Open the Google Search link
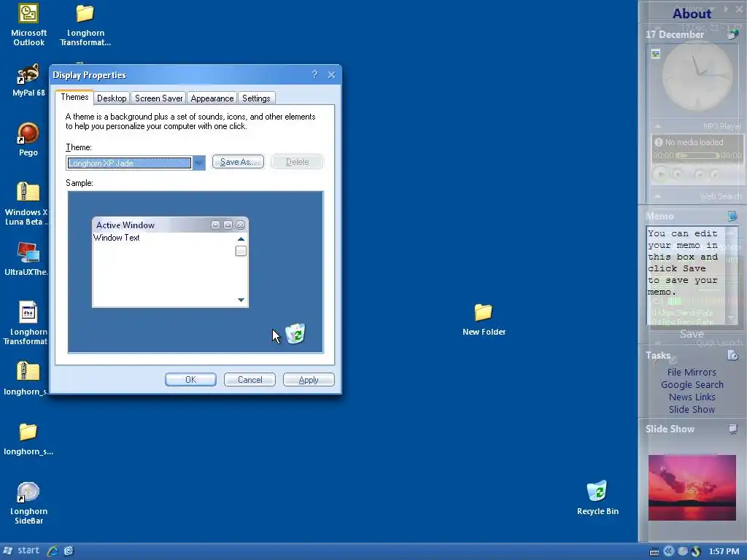 [x=692, y=385]
